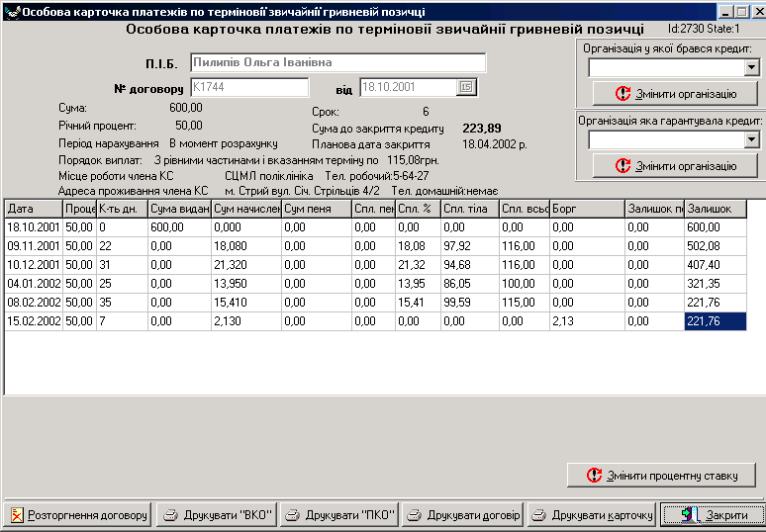Image resolution: width=766 pixels, height=532 pixels.
Task: Click the printer icon on Друкувати "ВКО"
Action: [170, 515]
